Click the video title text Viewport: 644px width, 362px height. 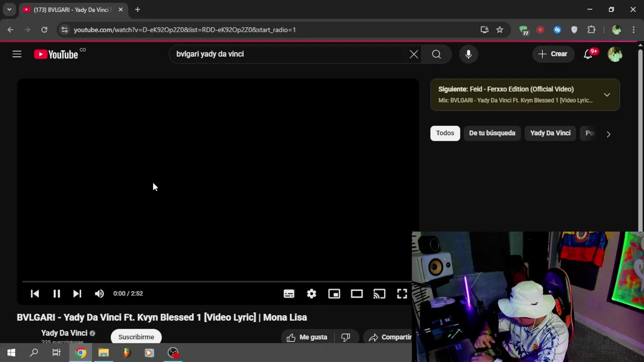[162, 317]
